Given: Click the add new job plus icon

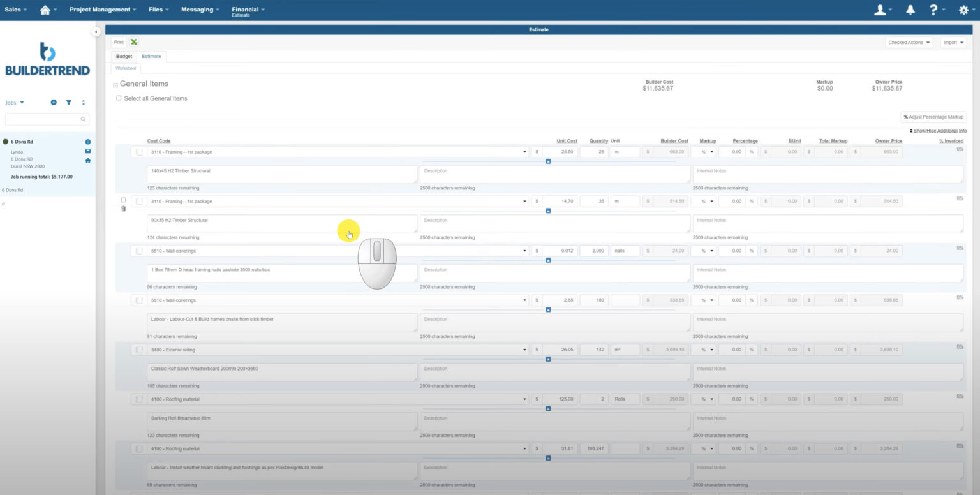Looking at the screenshot, I should (x=54, y=102).
